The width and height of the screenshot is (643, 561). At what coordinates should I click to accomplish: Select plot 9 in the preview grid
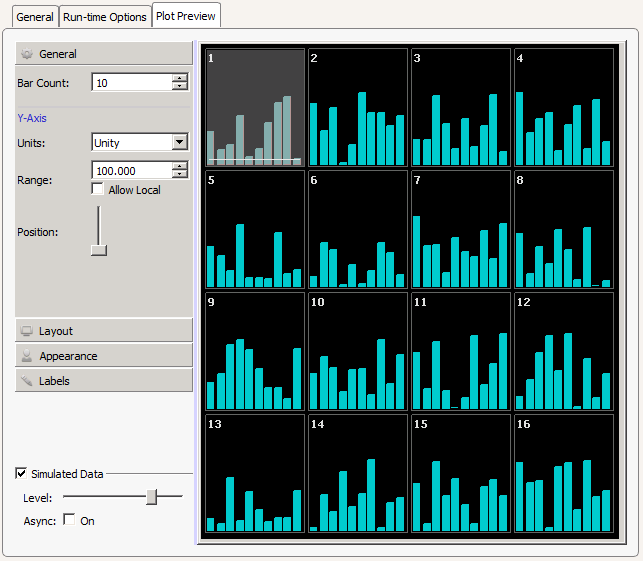pos(255,351)
